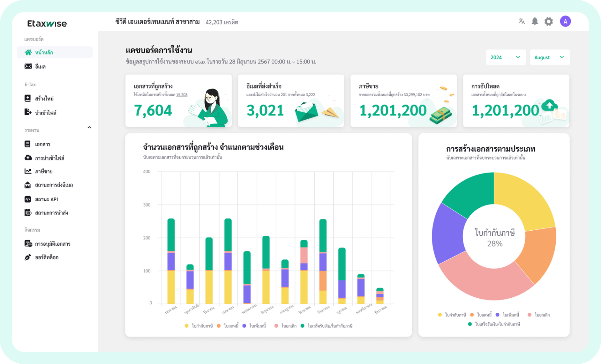The width and height of the screenshot is (601, 364).
Task: Toggle ใบเพิ่มหนี้ purple legend in bar chart
Action: 254,326
